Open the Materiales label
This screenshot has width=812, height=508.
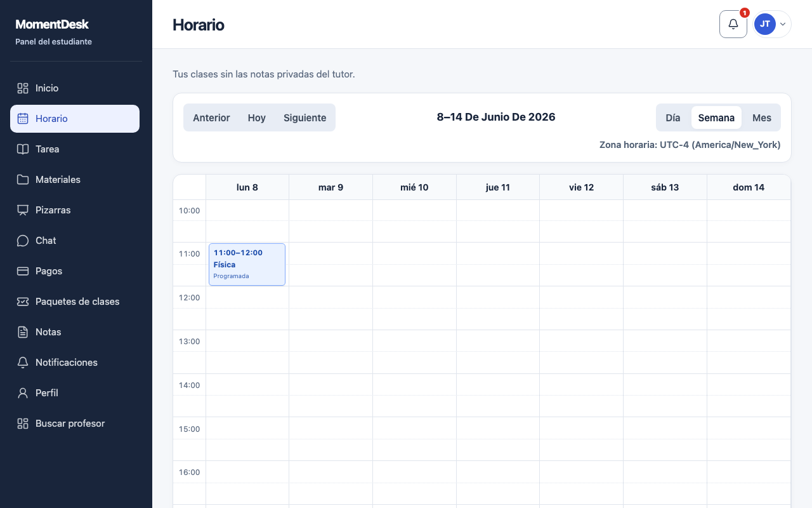point(58,180)
